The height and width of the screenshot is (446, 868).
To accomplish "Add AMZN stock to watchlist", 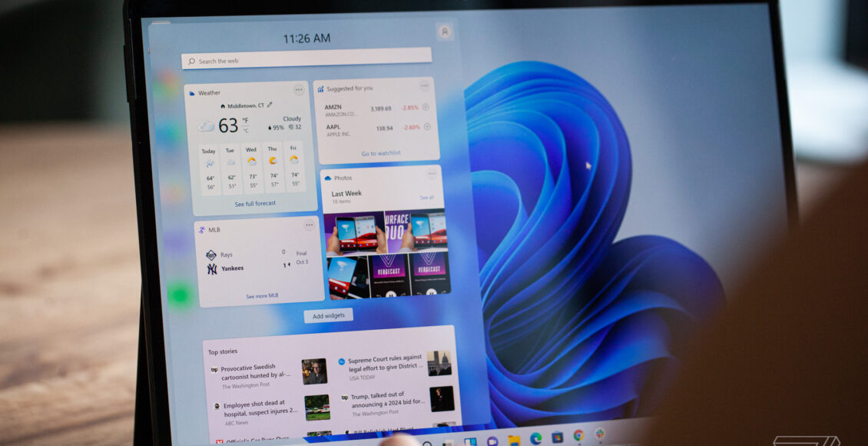I will coord(425,107).
